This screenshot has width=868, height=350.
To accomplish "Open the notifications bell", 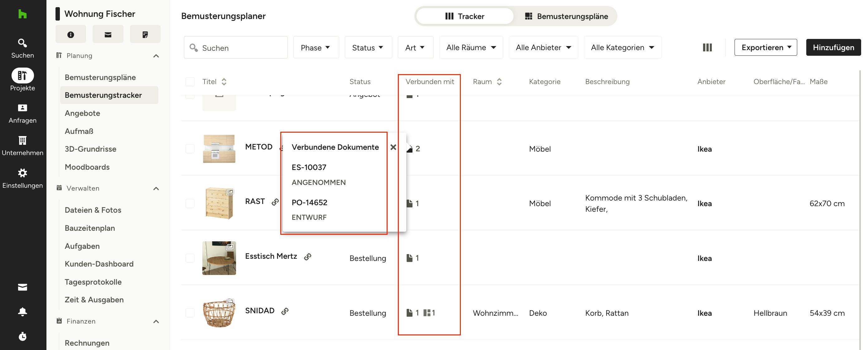I will click(x=22, y=312).
